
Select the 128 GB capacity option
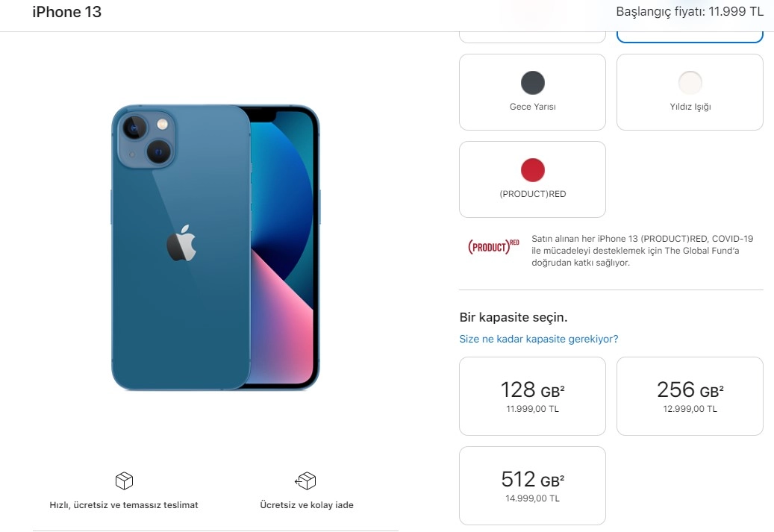coord(532,396)
